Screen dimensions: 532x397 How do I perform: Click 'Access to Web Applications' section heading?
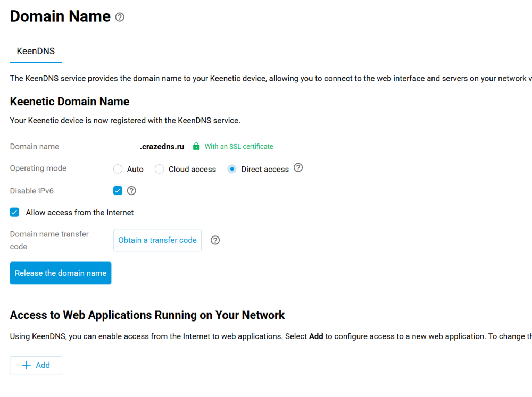coord(147,315)
